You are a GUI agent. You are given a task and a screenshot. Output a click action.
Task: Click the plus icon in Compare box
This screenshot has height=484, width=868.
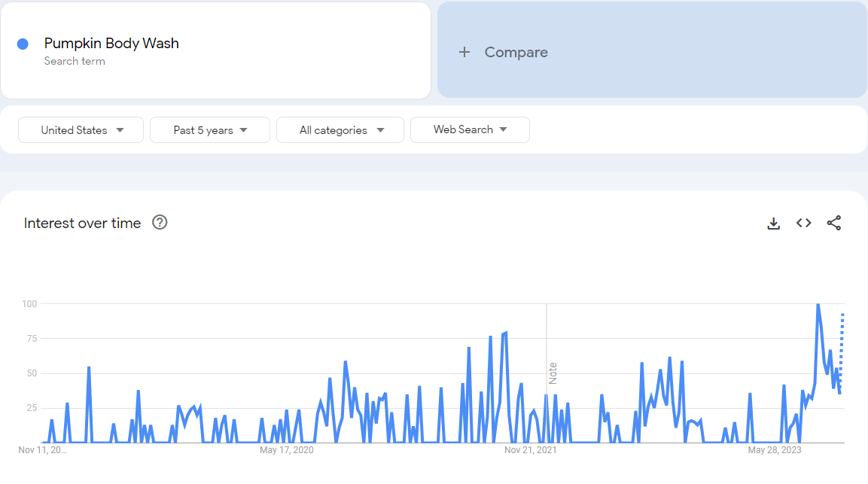[x=464, y=52]
